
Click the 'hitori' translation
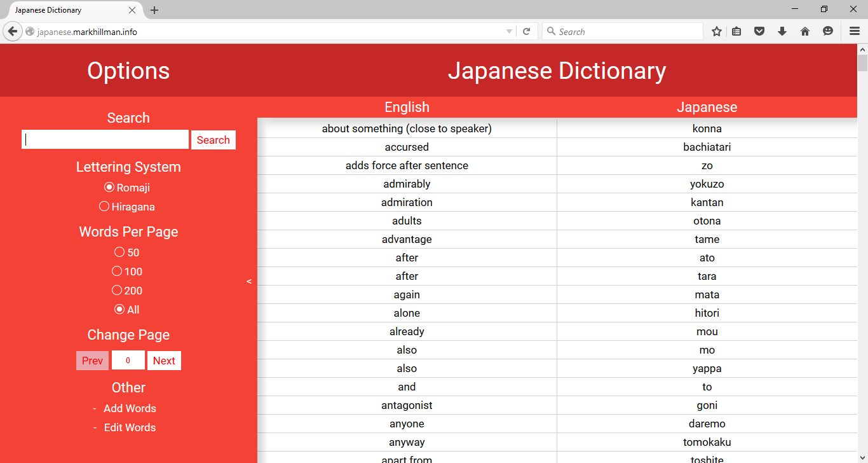pos(707,313)
